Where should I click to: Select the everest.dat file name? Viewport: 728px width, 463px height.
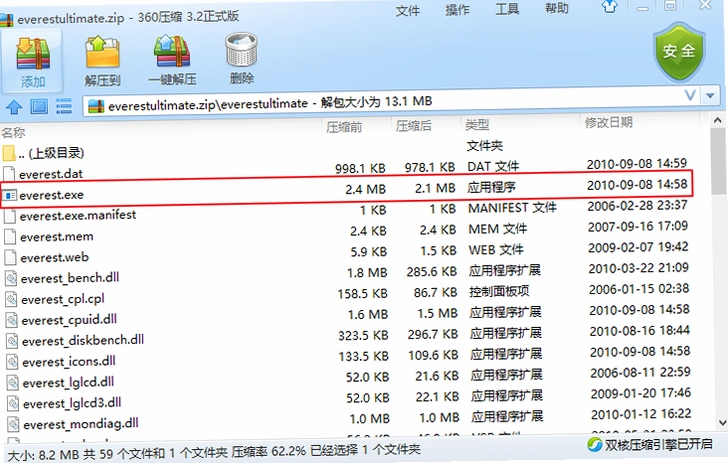point(51,174)
